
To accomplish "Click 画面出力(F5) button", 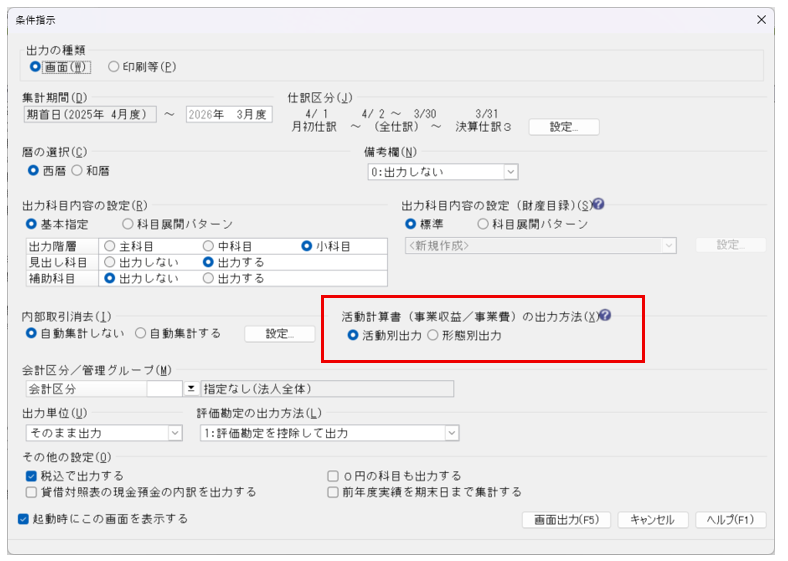I will [566, 520].
